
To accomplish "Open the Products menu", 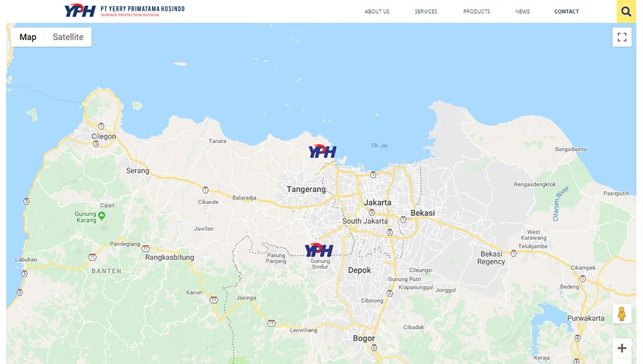I will click(x=477, y=11).
